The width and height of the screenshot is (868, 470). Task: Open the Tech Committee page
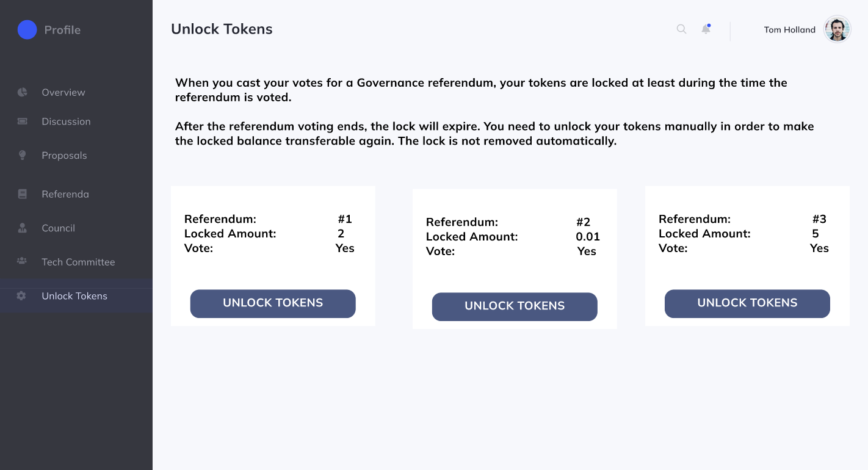(x=78, y=262)
